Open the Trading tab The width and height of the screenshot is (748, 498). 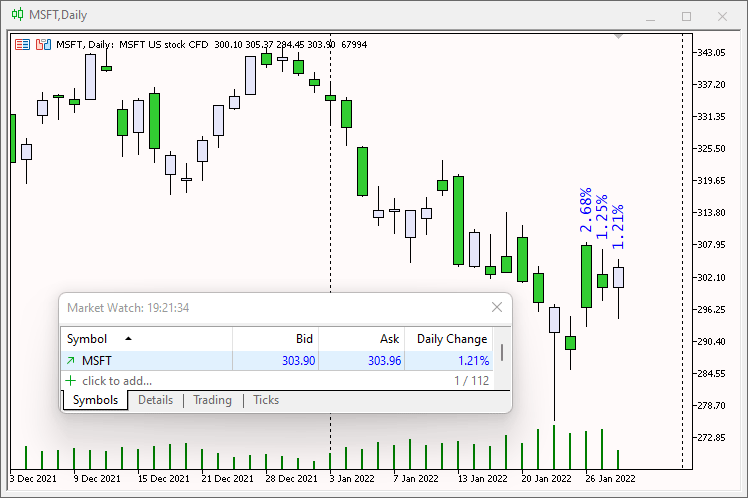[x=212, y=400]
